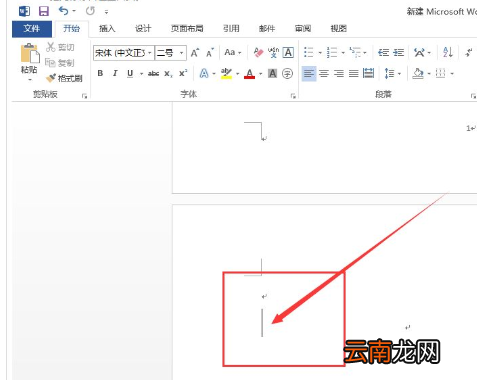Open the 剪贴板 dialog launcher
Viewport: 477px width, 380px height.
click(84, 96)
